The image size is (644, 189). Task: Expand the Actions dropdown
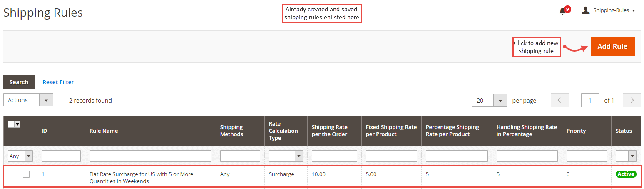28,100
